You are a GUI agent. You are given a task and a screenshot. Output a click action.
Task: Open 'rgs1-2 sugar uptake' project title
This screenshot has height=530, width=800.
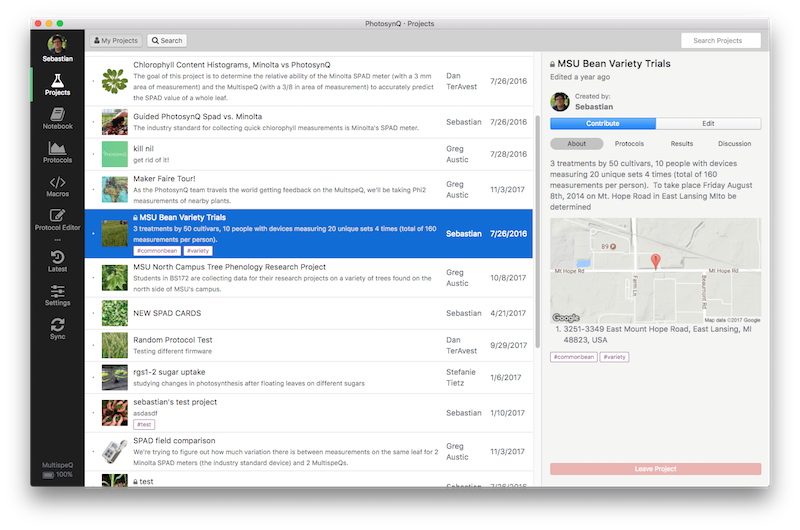[169, 372]
